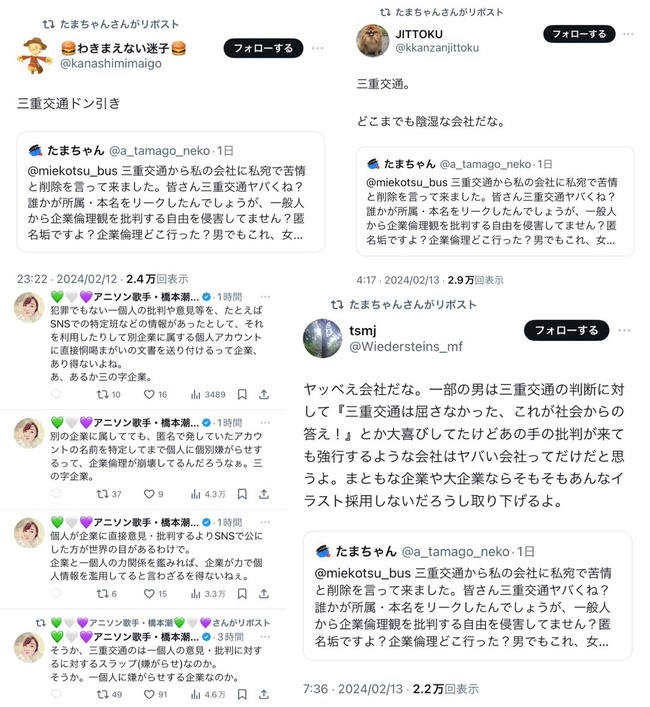Bookmark the reply with 3489 views
This screenshot has width=650, height=707.
pyautogui.click(x=242, y=395)
